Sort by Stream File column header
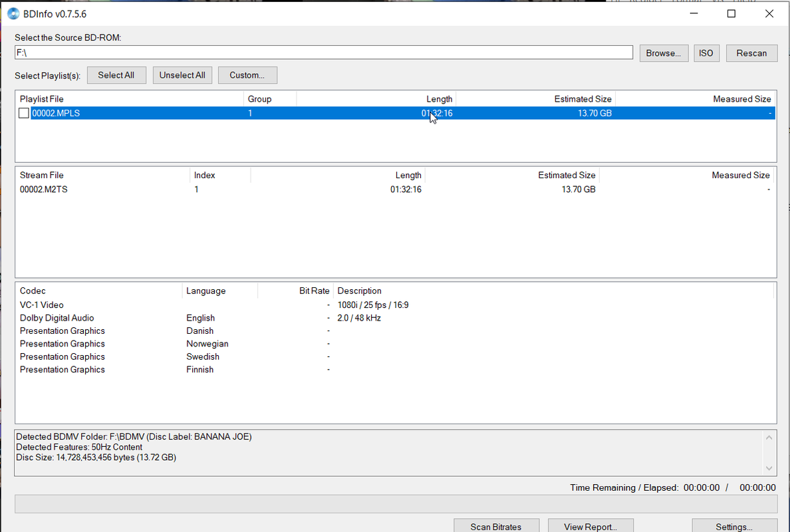 pos(103,175)
